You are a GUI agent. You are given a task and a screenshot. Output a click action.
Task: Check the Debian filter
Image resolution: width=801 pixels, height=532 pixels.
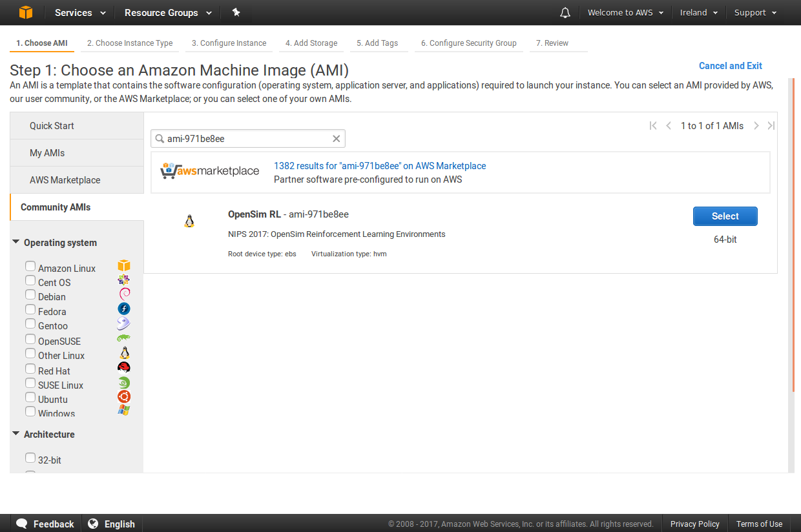click(x=30, y=294)
